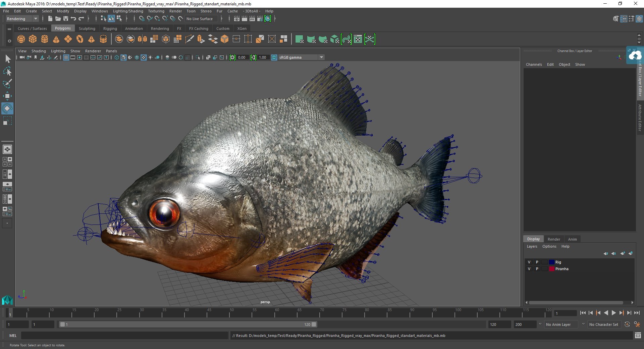Toggle smooth shade all in viewport
644x349 pixels.
pyautogui.click(x=123, y=57)
